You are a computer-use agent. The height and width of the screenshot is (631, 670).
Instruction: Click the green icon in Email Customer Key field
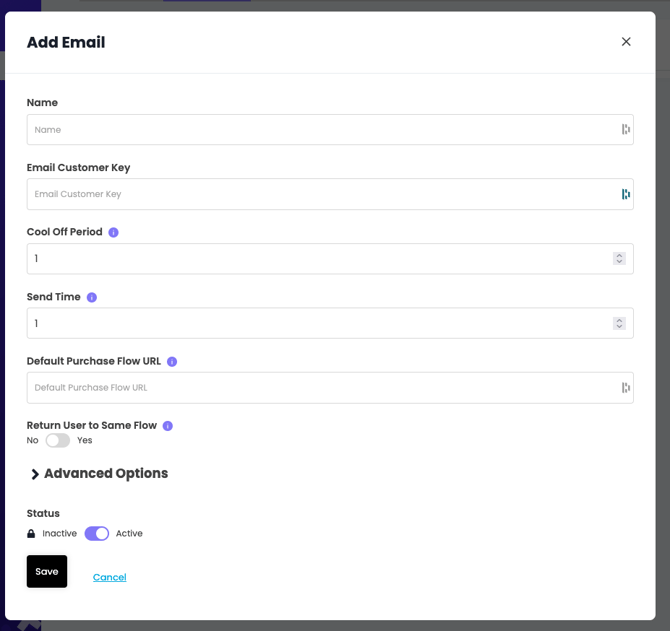tap(625, 194)
